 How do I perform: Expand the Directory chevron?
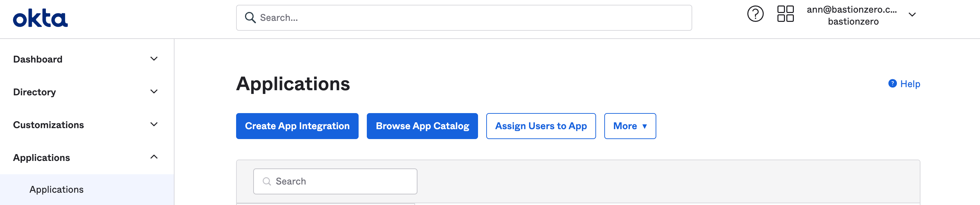coord(154,92)
